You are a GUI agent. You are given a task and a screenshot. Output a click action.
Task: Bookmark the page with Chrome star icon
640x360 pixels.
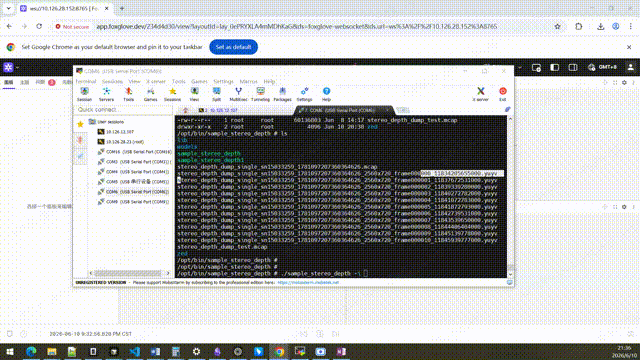[558, 27]
